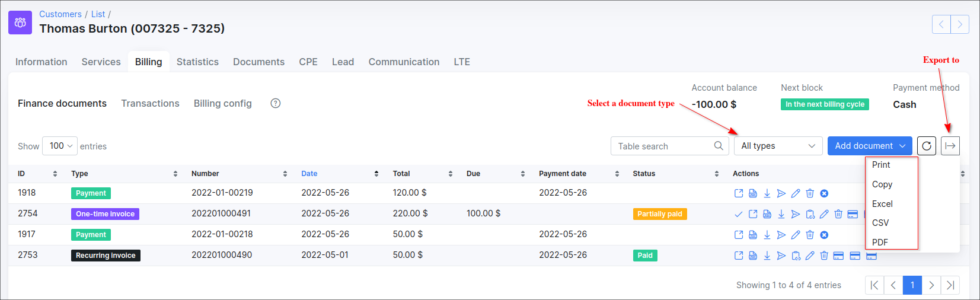The height and width of the screenshot is (300, 980).
Task: Go to Customers breadcrumb link
Action: click(60, 14)
